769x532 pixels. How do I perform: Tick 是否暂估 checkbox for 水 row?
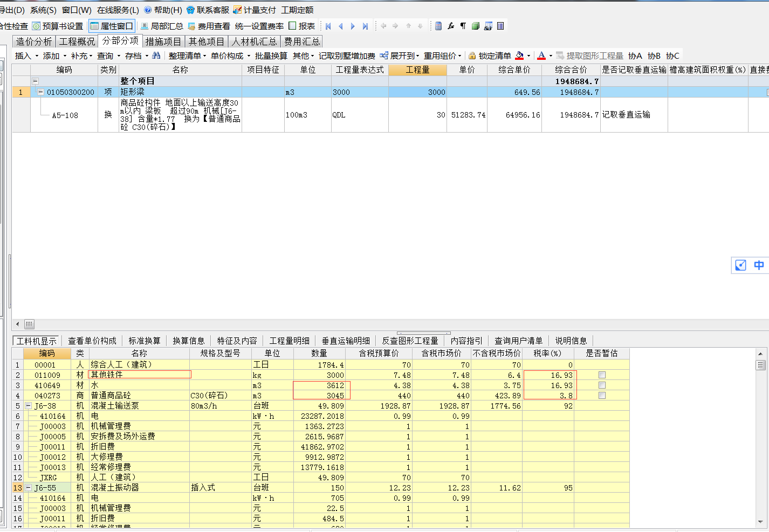[x=602, y=385]
